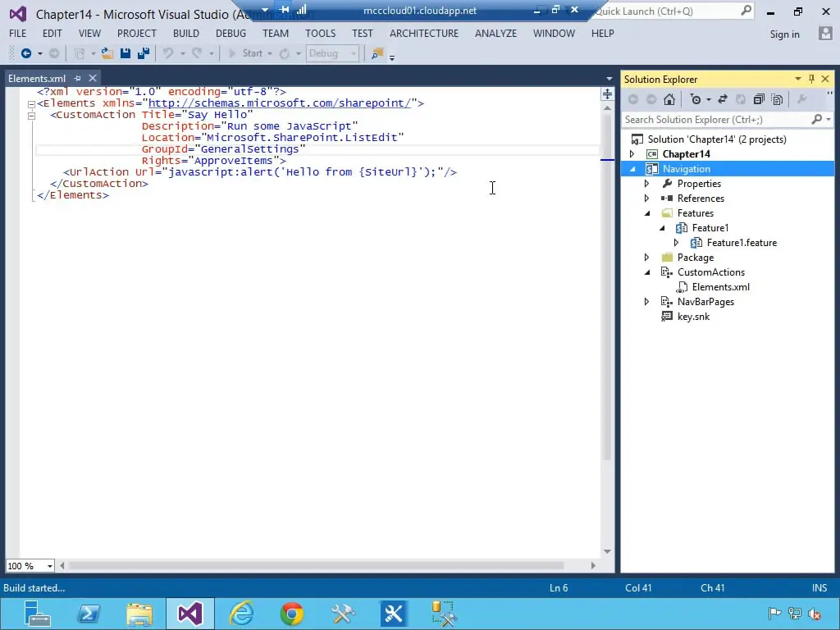Click the Redo toolbar icon
The height and width of the screenshot is (630, 840).
[x=197, y=53]
